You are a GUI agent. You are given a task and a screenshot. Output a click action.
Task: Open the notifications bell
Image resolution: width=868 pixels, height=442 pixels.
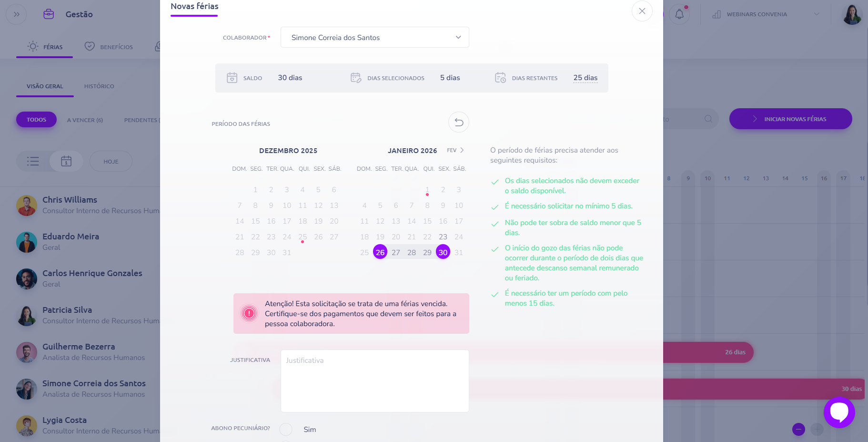(x=679, y=14)
